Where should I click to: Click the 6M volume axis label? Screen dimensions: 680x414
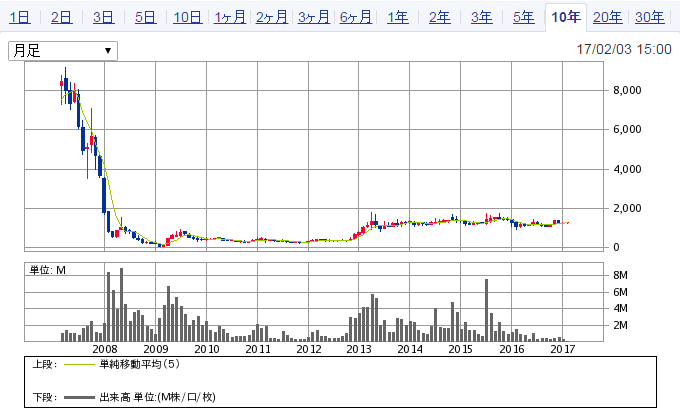pyautogui.click(x=620, y=292)
